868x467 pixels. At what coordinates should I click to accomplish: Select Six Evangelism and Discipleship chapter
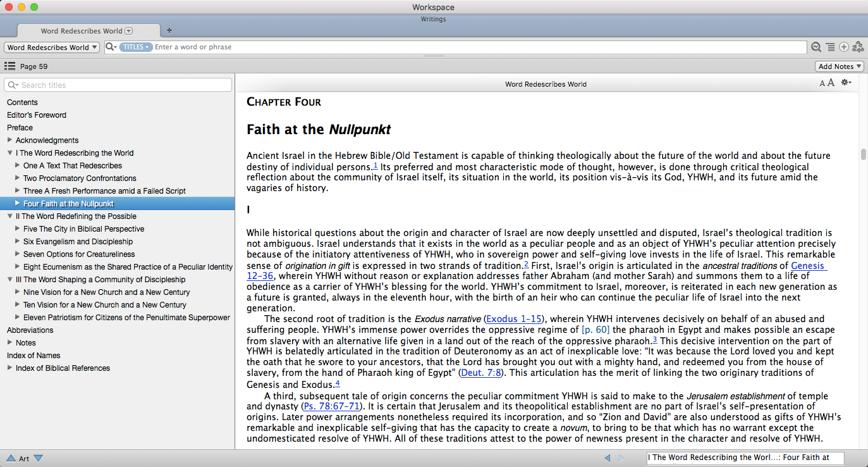coord(78,242)
